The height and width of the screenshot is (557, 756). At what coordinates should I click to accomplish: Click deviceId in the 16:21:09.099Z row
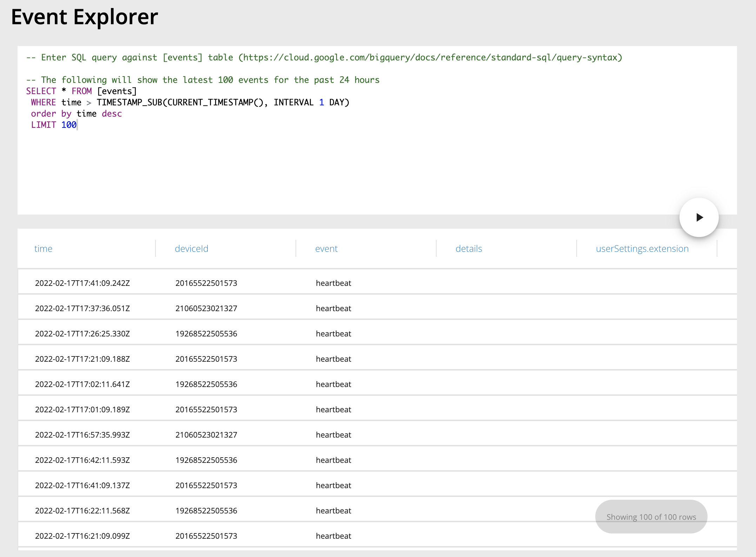coord(206,536)
